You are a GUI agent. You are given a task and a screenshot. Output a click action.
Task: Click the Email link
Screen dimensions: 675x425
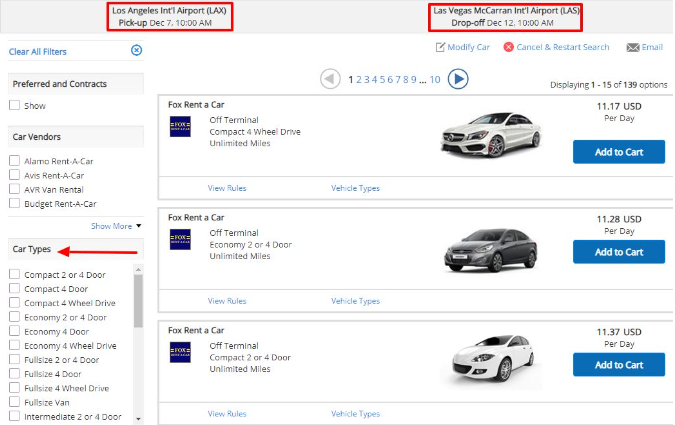click(x=652, y=47)
